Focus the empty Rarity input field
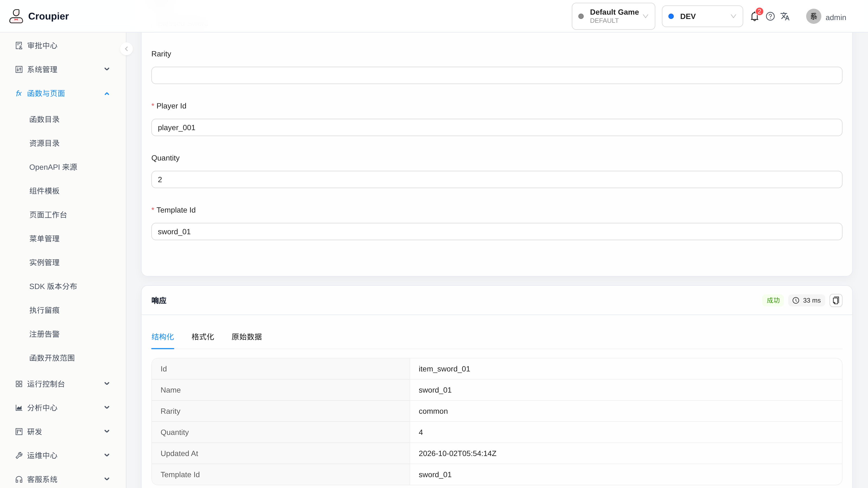Viewport: 868px width, 488px height. coord(497,75)
